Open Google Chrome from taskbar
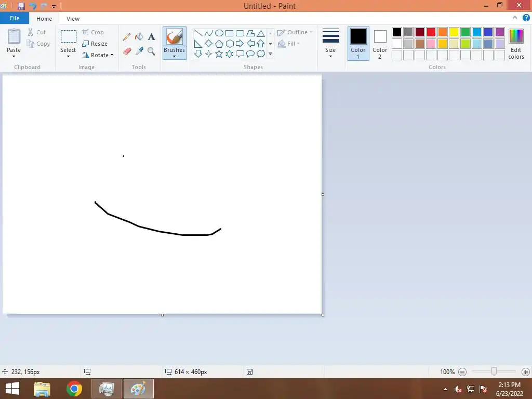 point(74,389)
